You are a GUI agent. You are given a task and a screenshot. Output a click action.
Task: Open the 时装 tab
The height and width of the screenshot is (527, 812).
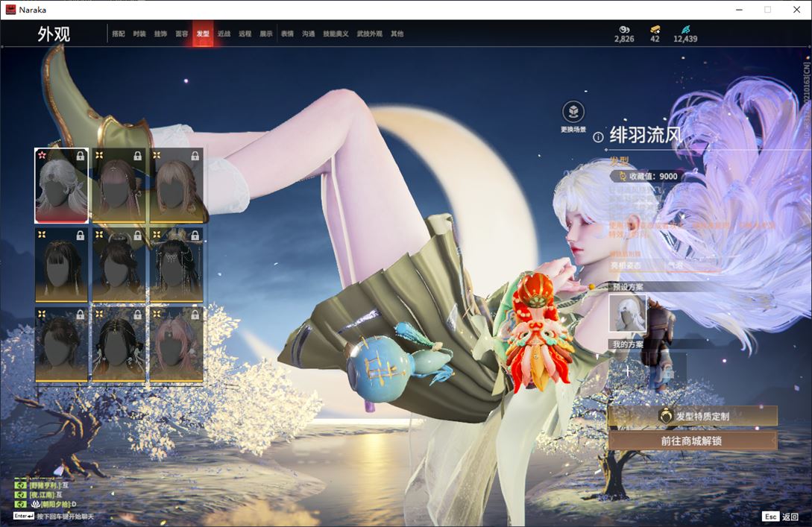[x=139, y=34]
